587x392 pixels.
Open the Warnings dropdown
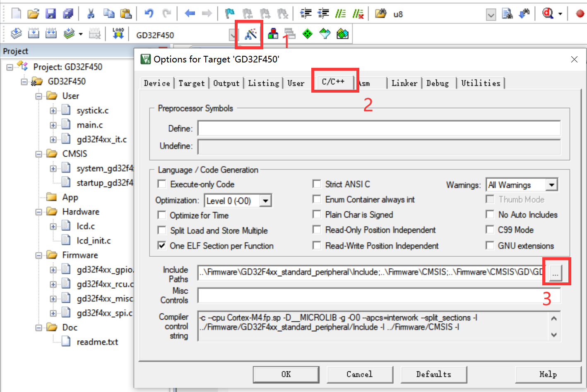point(551,185)
